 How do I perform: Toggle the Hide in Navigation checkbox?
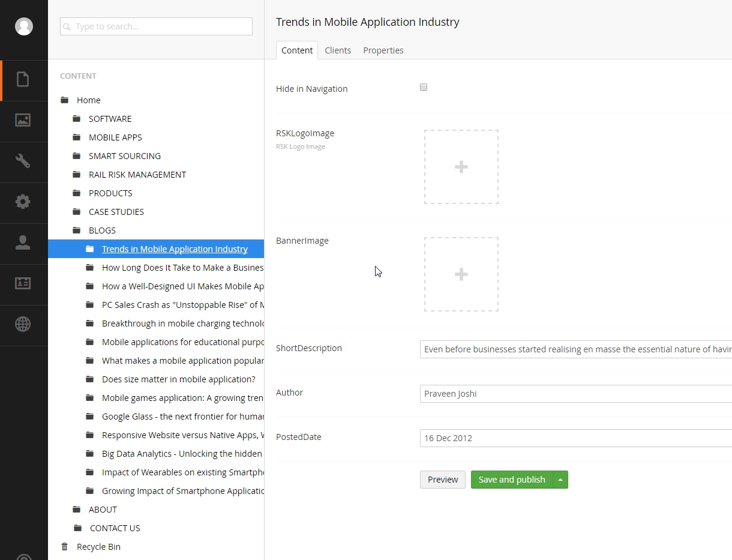pos(424,87)
